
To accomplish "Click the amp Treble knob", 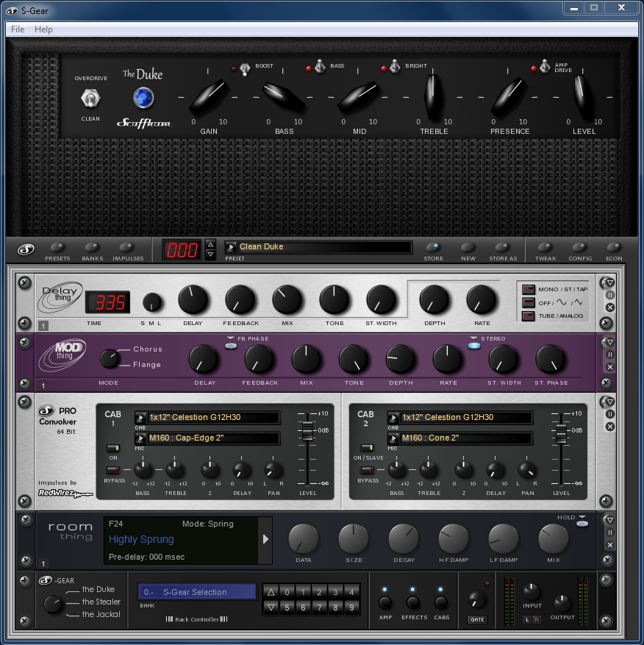I will (x=433, y=97).
